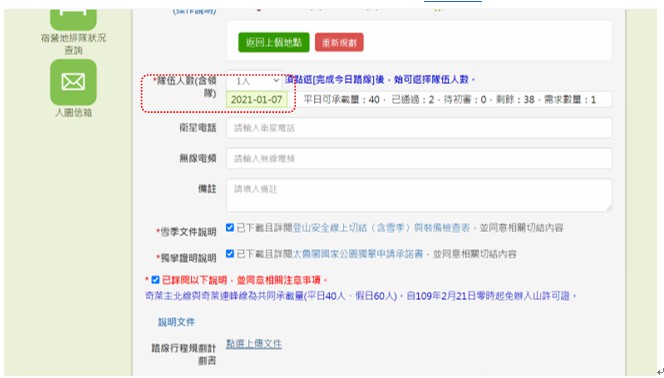This screenshot has height=378, width=664.
Task: Select the 2021-01-07 date box
Action: (x=257, y=100)
